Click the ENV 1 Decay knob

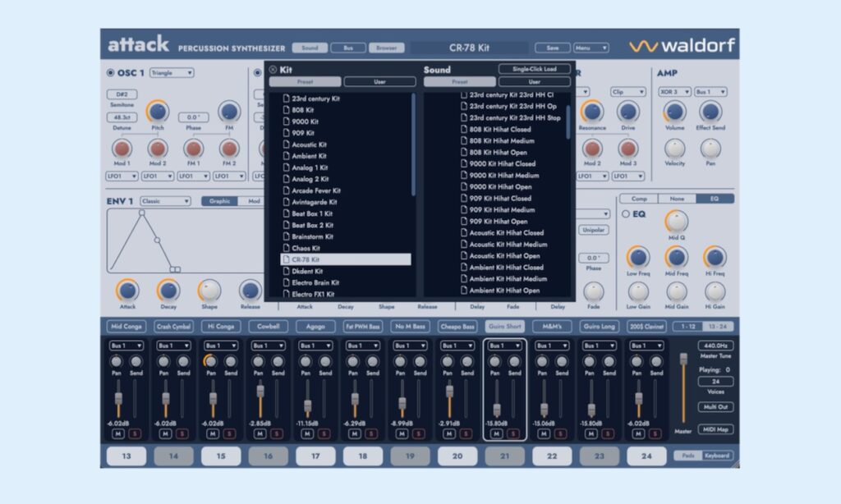[x=168, y=290]
